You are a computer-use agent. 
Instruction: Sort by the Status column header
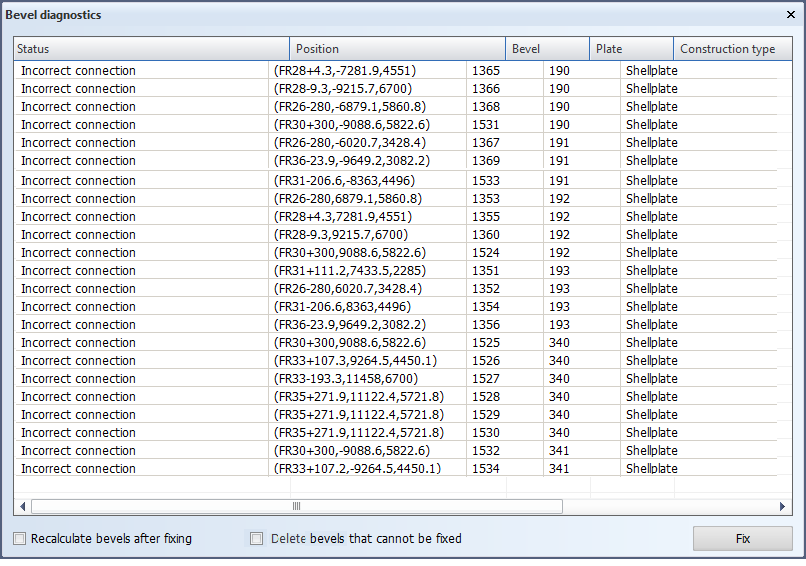click(151, 49)
